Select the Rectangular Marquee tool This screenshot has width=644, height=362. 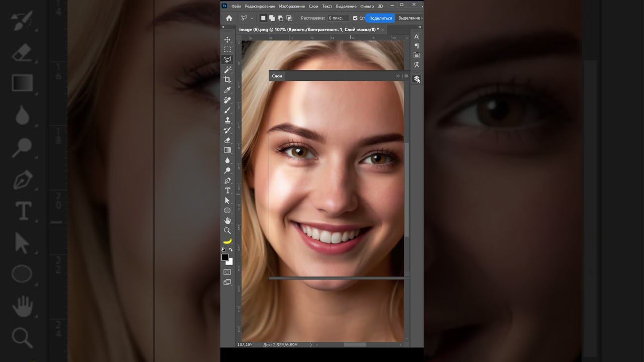(x=227, y=50)
